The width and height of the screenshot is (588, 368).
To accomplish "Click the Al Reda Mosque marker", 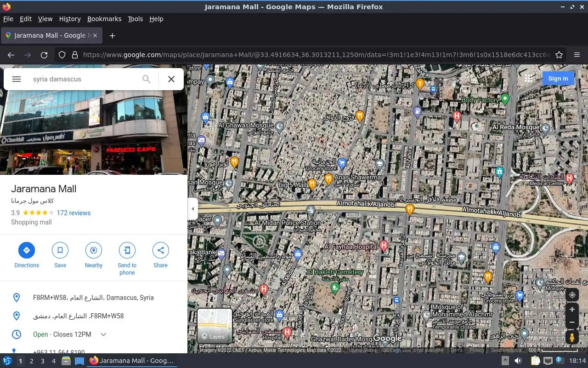I will click(545, 128).
